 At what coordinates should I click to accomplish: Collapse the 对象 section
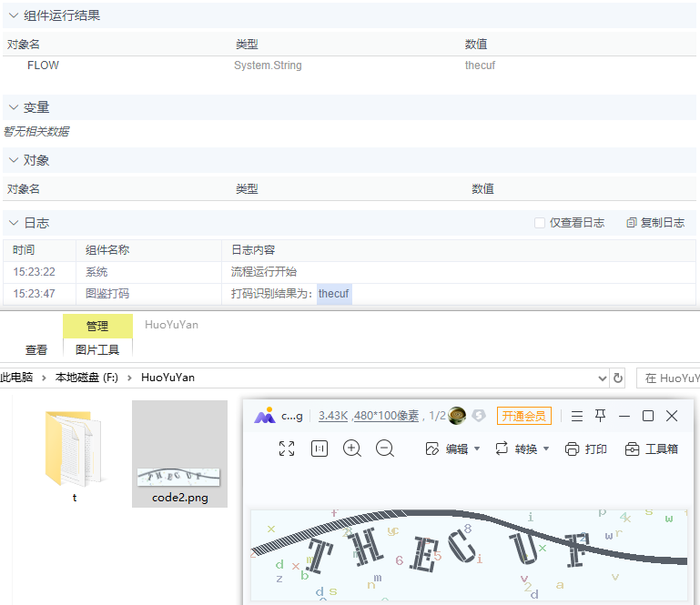14,160
